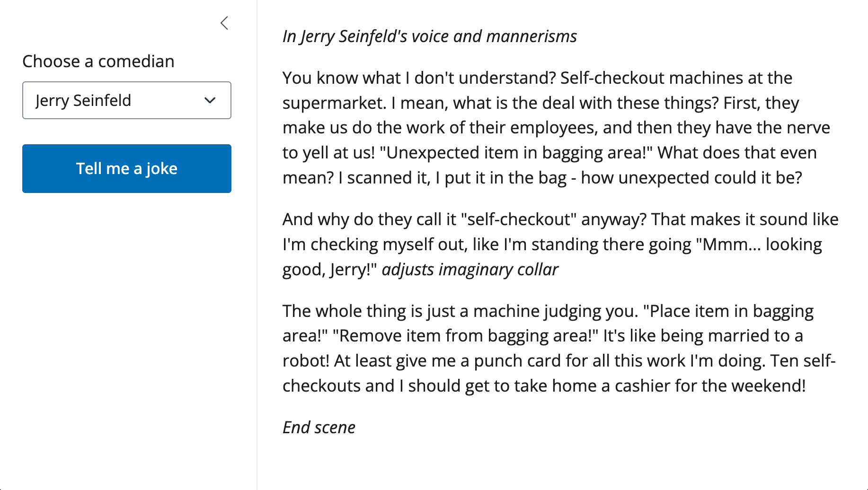This screenshot has width=868, height=490.
Task: Click the phrase "how unexpected could it be?"
Action: (x=691, y=178)
